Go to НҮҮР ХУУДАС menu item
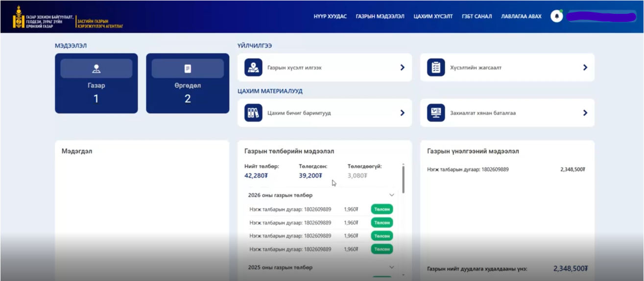644x281 pixels. (x=330, y=17)
